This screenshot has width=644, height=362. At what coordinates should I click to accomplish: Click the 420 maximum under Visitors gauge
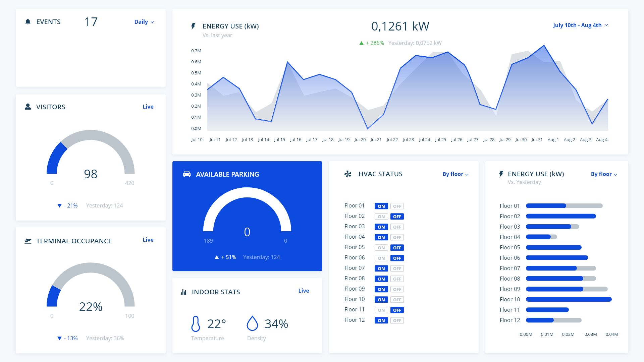[129, 183]
